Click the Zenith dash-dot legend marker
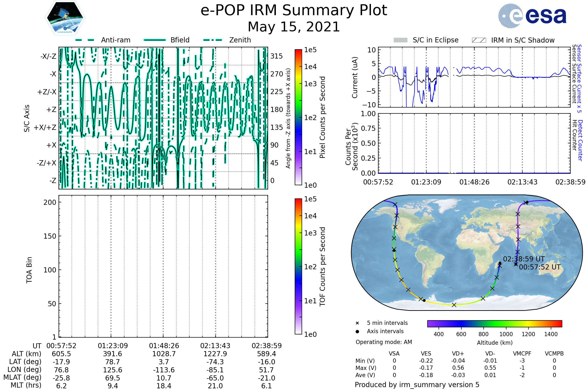The height and width of the screenshot is (392, 588). tap(213, 40)
